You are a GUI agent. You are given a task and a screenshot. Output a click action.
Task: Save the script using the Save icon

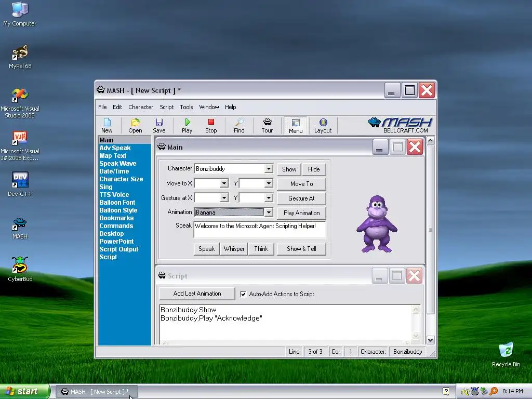159,126
